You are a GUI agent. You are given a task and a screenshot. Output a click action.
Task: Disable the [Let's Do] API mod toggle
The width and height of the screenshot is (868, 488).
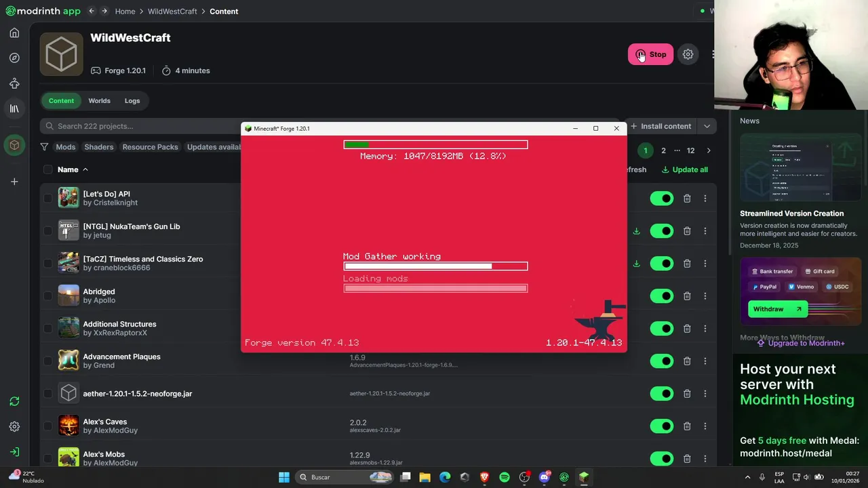tap(661, 199)
